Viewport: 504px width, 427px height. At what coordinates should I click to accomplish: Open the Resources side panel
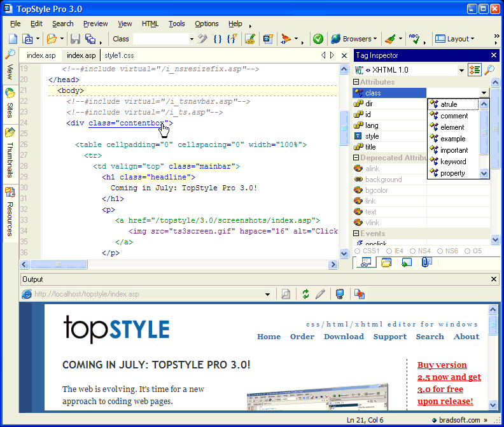10,212
